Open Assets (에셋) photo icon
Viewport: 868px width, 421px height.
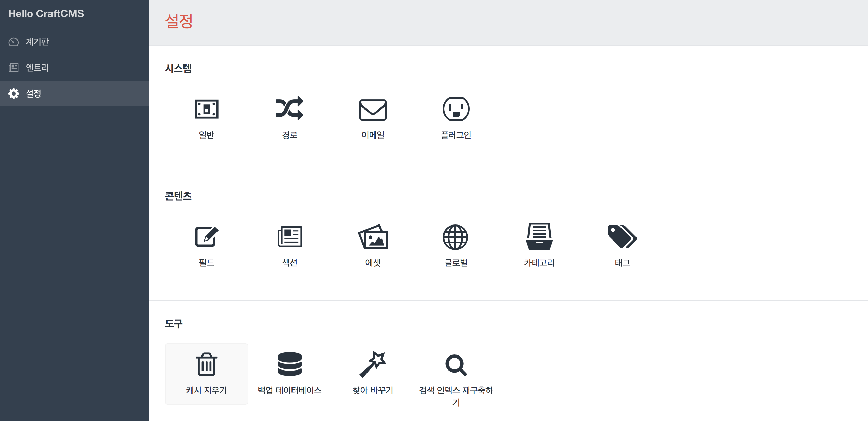click(373, 237)
